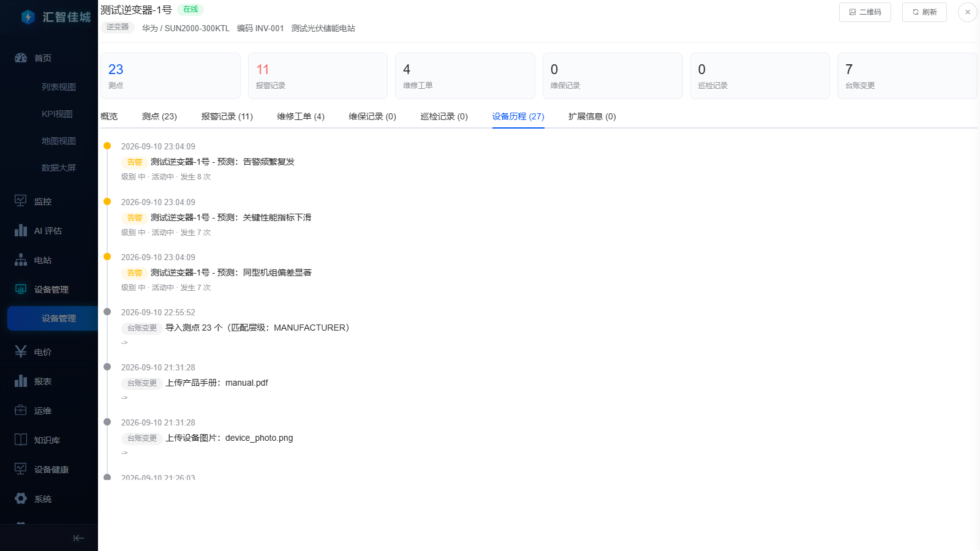This screenshot has width=980, height=551.
Task: Select the entry 预测：同型机组偏差显著
Action: (231, 272)
